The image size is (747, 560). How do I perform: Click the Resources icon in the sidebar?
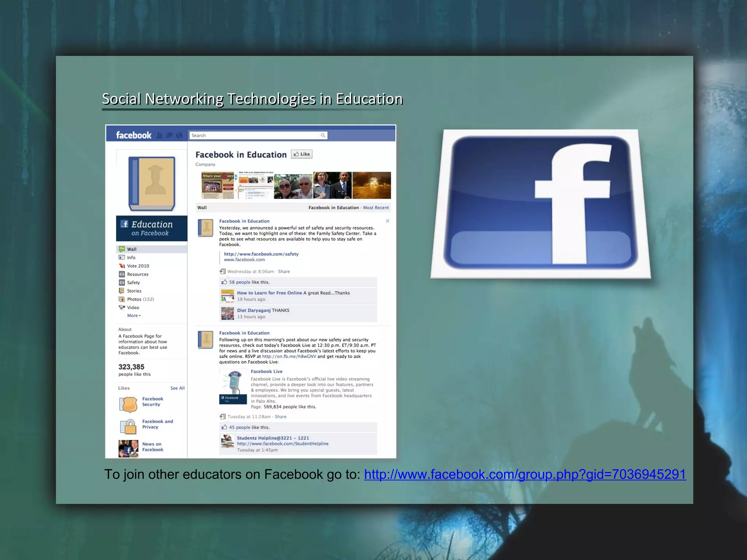122,274
